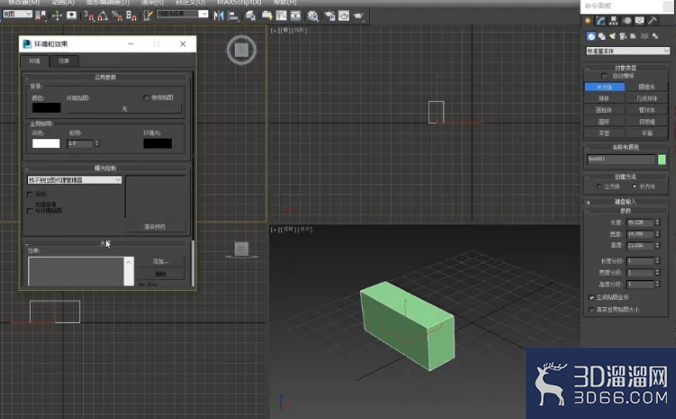Open the Layer Manager icon
676x419 pixels.
(250, 16)
